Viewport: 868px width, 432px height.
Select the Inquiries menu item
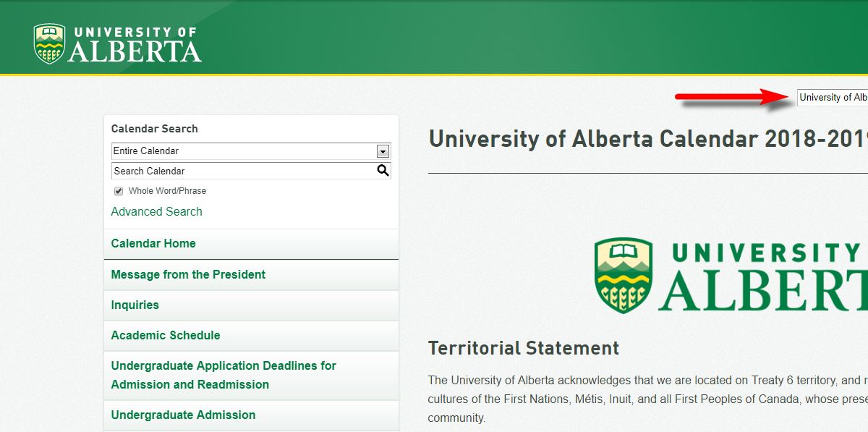point(251,305)
